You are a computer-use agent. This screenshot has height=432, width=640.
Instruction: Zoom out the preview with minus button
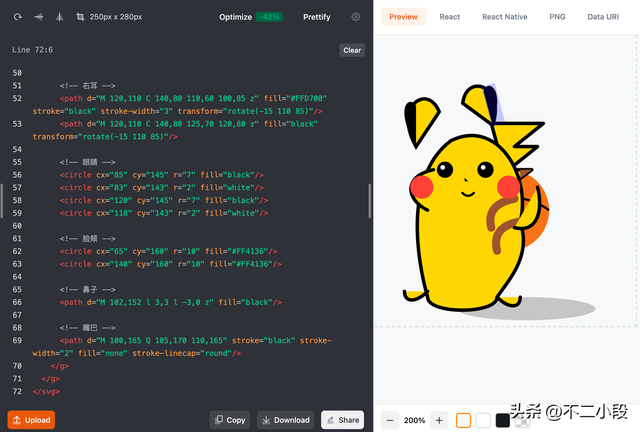click(x=390, y=420)
